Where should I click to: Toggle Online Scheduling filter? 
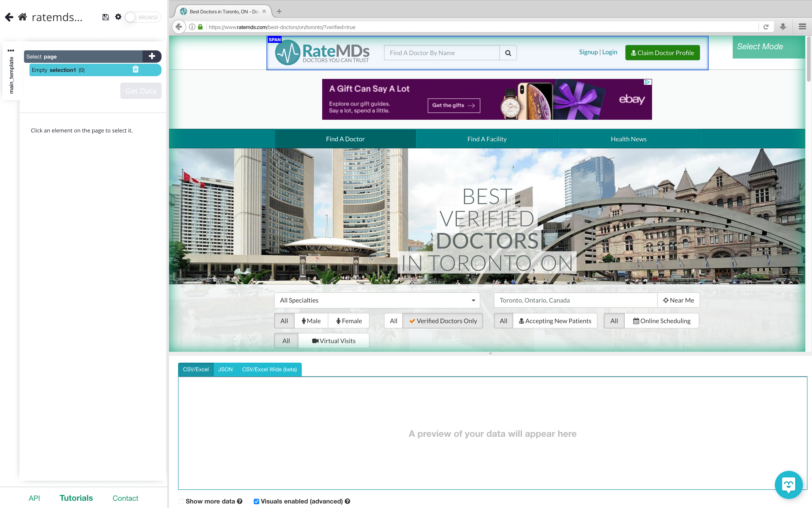click(662, 321)
